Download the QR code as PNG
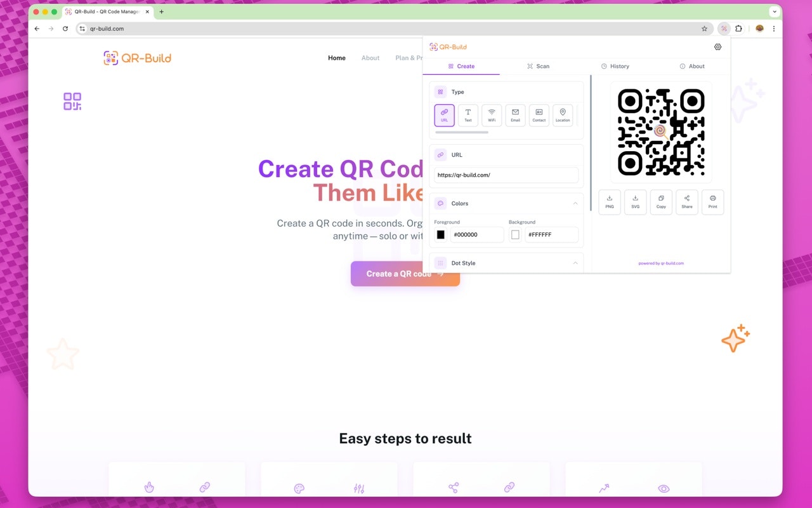This screenshot has width=812, height=508. click(x=610, y=202)
